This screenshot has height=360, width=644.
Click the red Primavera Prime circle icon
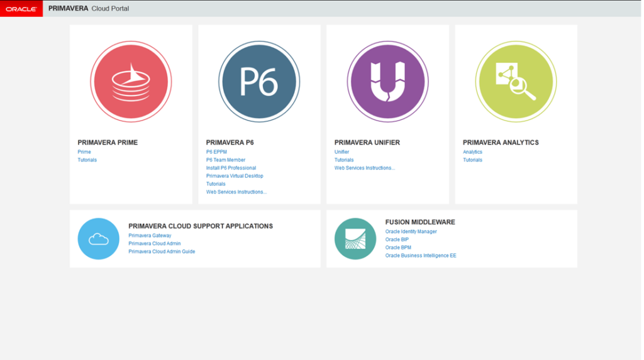pyautogui.click(x=131, y=81)
